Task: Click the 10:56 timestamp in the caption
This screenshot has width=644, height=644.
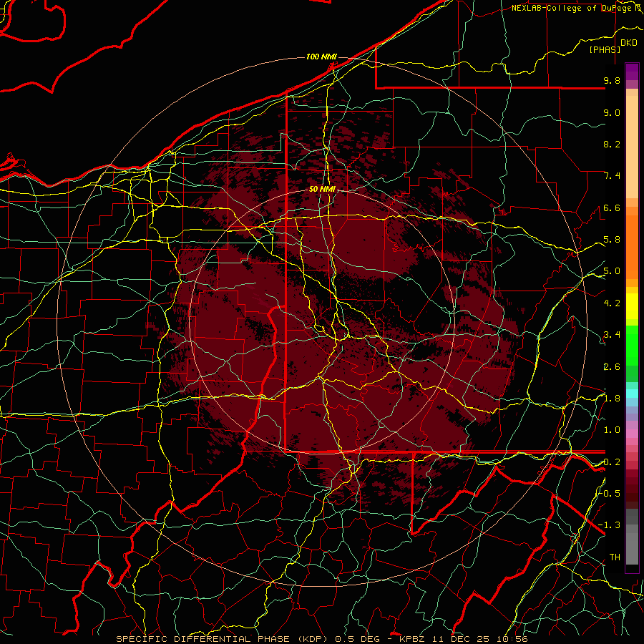Action: [x=512, y=639]
